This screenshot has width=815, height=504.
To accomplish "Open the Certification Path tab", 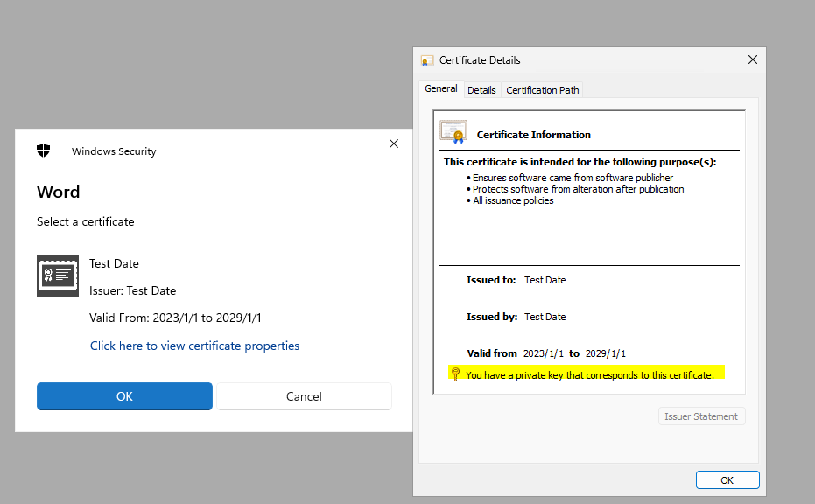I will click(542, 90).
